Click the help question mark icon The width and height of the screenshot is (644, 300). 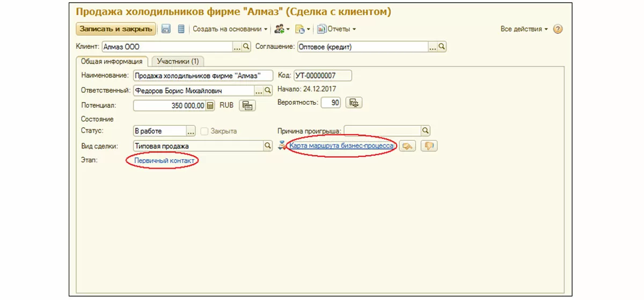[x=558, y=29]
